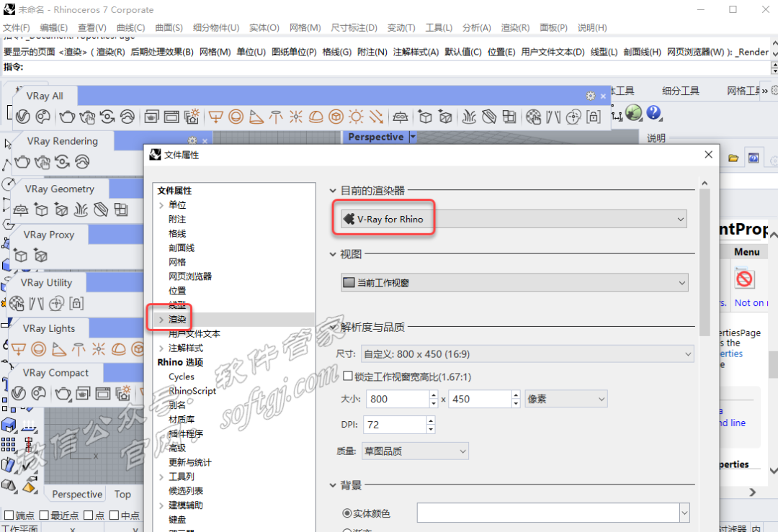Image resolution: width=778 pixels, height=532 pixels.
Task: Click the infinite plane icon in VRay Geometry
Action: [21, 209]
